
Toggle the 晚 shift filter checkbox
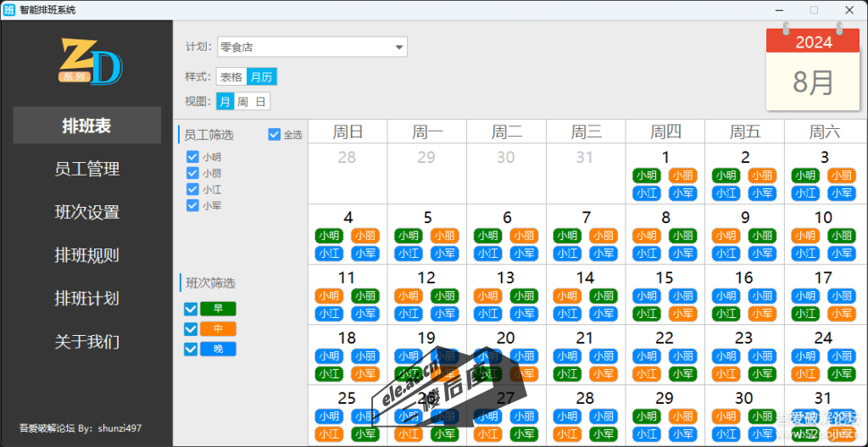[x=191, y=349]
